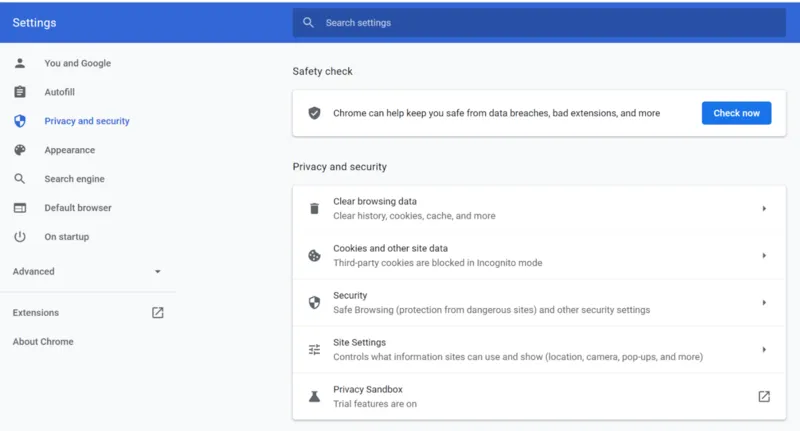800x431 pixels.
Task: Open Site Settings using its right arrow
Action: [x=764, y=349]
